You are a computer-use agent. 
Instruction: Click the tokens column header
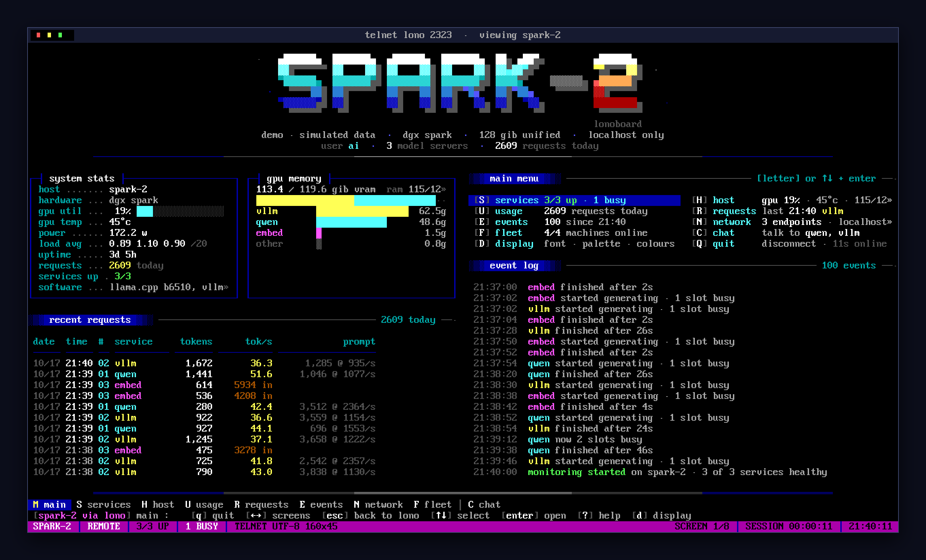point(196,342)
